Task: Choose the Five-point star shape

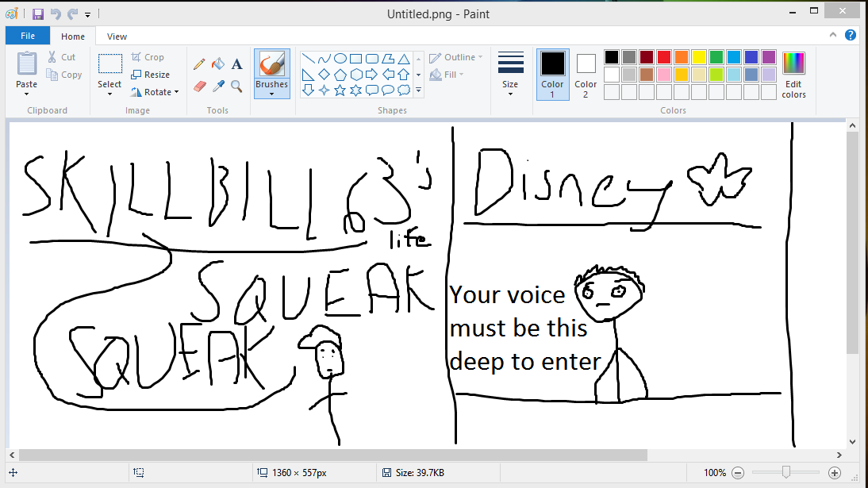Action: click(x=340, y=90)
